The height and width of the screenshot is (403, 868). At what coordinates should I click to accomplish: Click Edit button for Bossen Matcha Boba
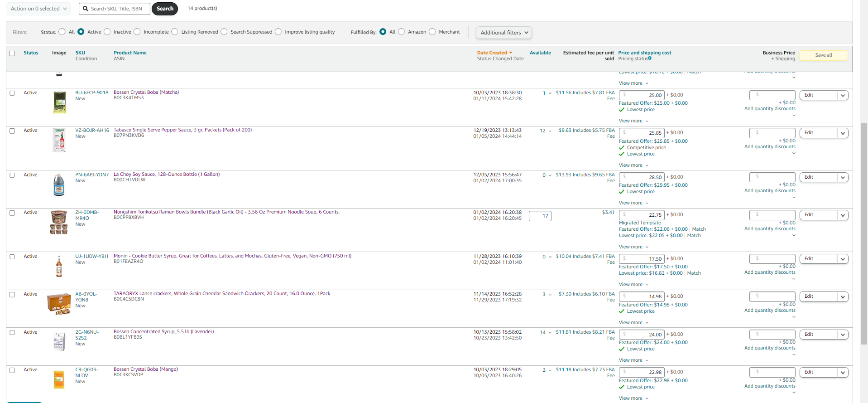pos(819,95)
